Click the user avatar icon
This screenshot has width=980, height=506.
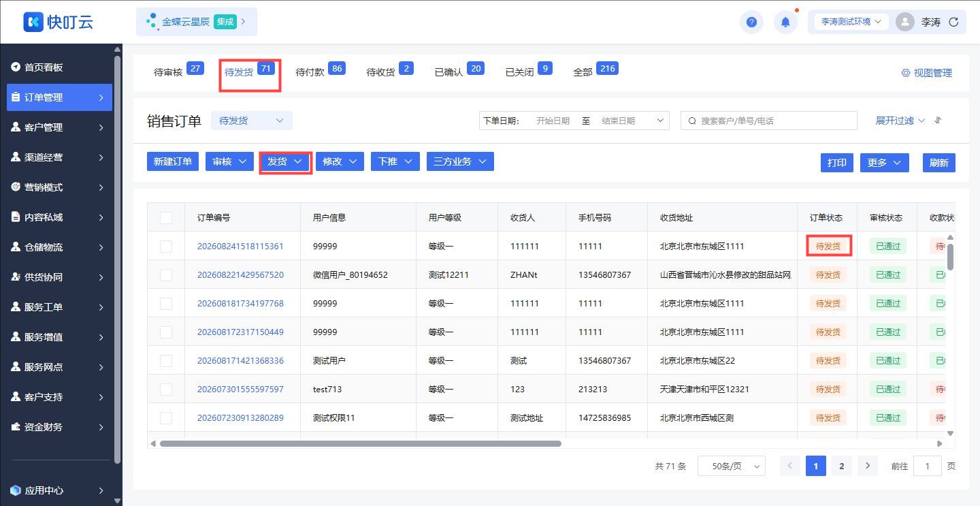coord(904,22)
